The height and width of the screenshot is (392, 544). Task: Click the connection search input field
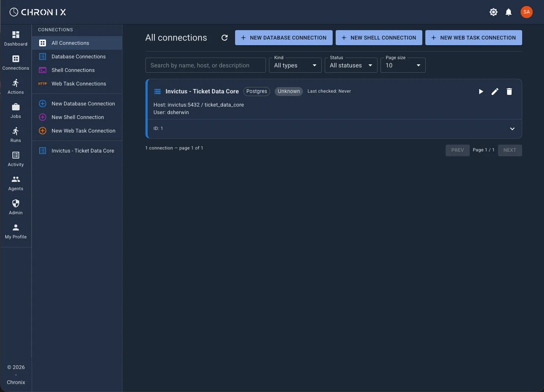point(205,65)
